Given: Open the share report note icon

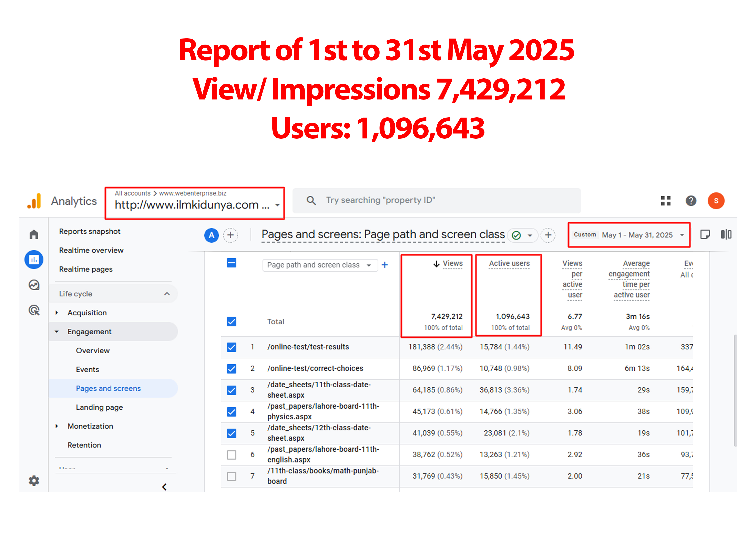Looking at the screenshot, I should pos(705,234).
